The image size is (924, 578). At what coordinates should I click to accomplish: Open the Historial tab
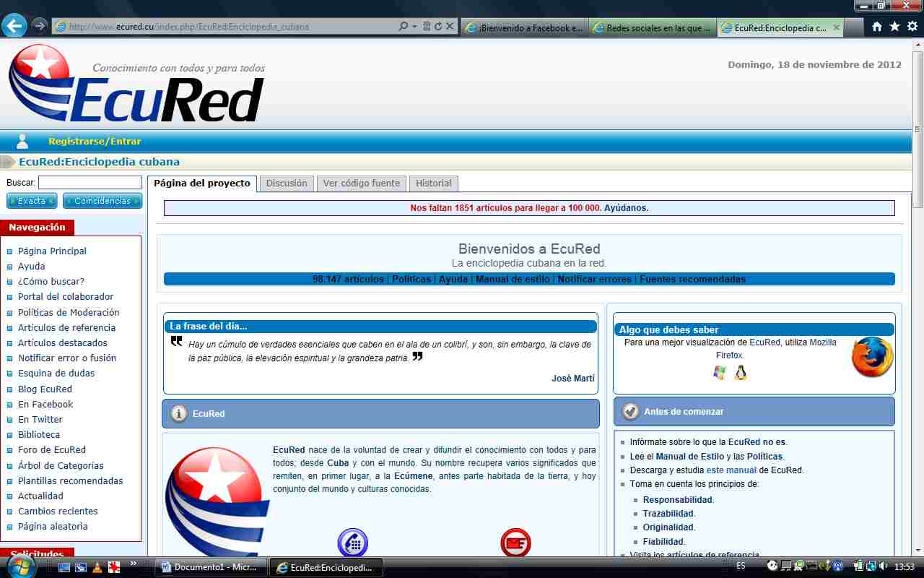click(x=433, y=184)
